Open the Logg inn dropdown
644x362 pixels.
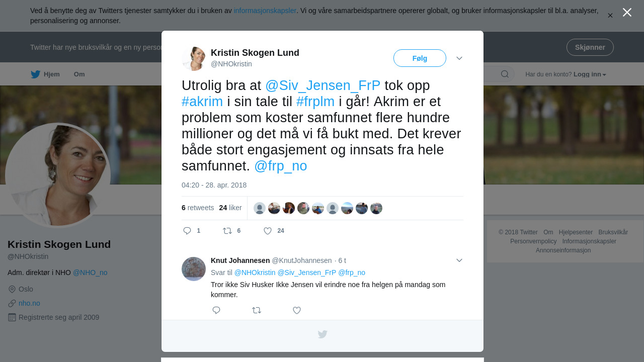pyautogui.click(x=590, y=74)
